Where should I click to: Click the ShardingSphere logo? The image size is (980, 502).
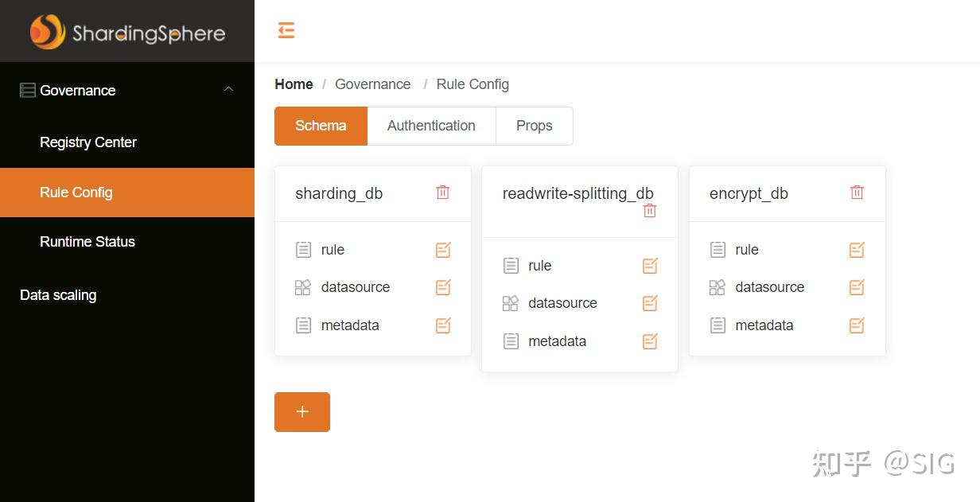coord(127,32)
